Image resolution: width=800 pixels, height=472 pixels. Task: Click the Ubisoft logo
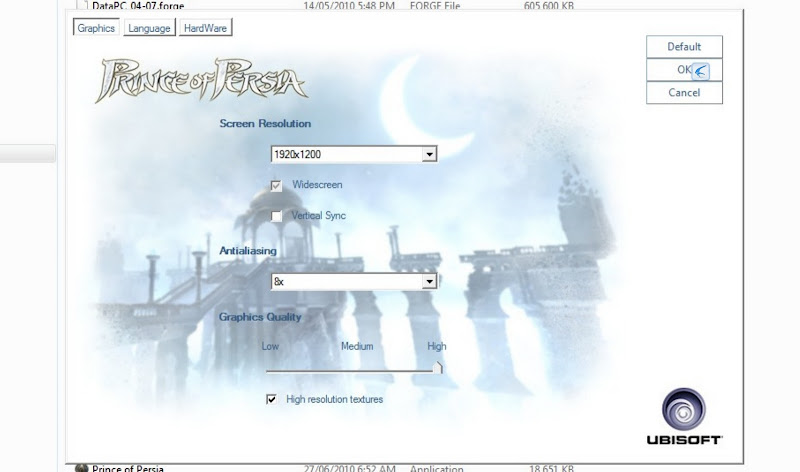click(684, 417)
